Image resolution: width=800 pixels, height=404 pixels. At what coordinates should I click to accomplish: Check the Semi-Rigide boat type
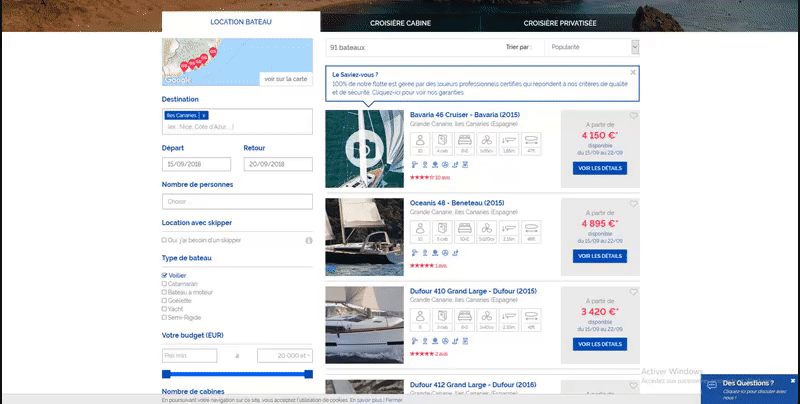pos(164,317)
